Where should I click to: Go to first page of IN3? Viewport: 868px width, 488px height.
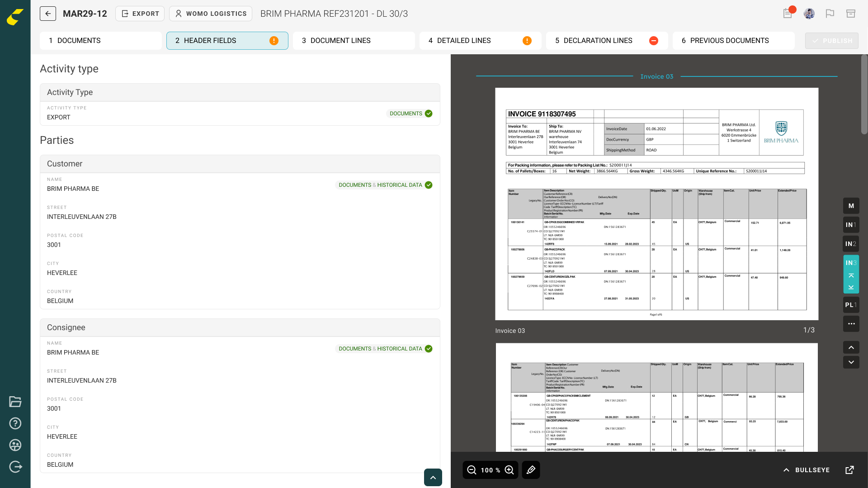[851, 276]
